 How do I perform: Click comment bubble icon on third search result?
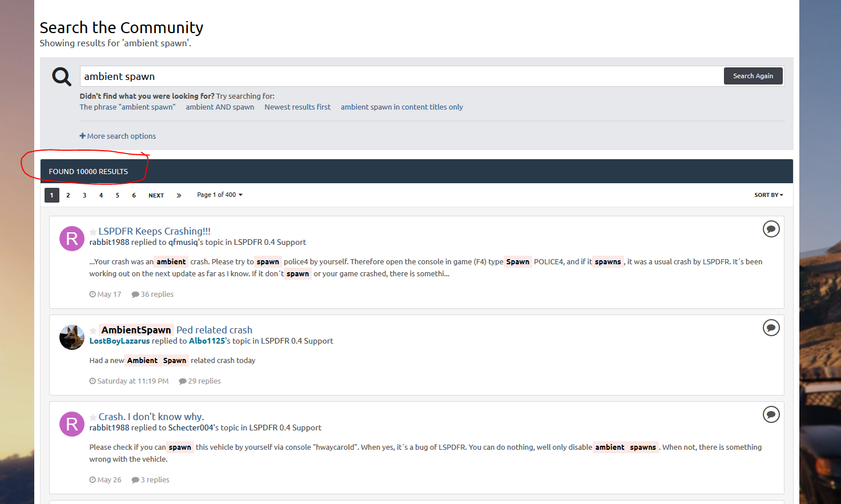click(771, 414)
